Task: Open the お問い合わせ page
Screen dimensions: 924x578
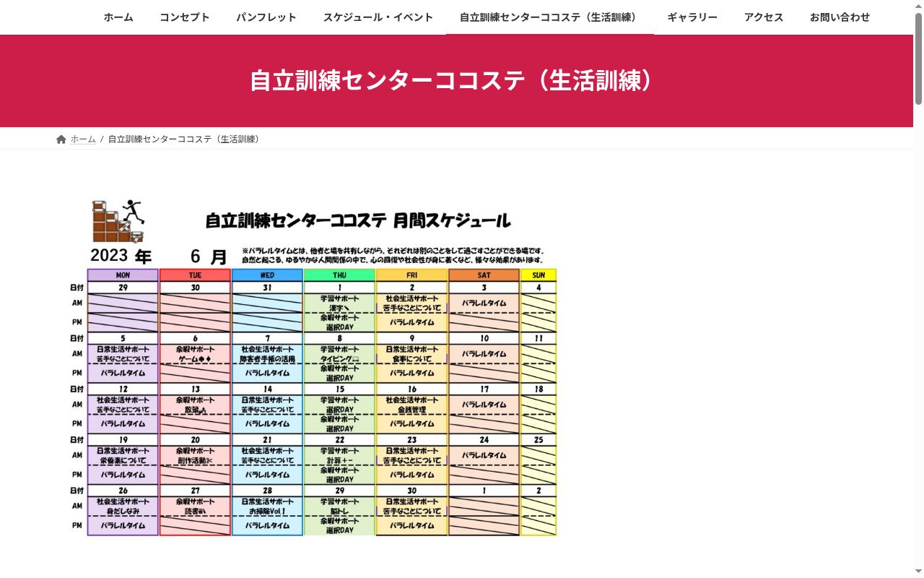Action: (840, 17)
